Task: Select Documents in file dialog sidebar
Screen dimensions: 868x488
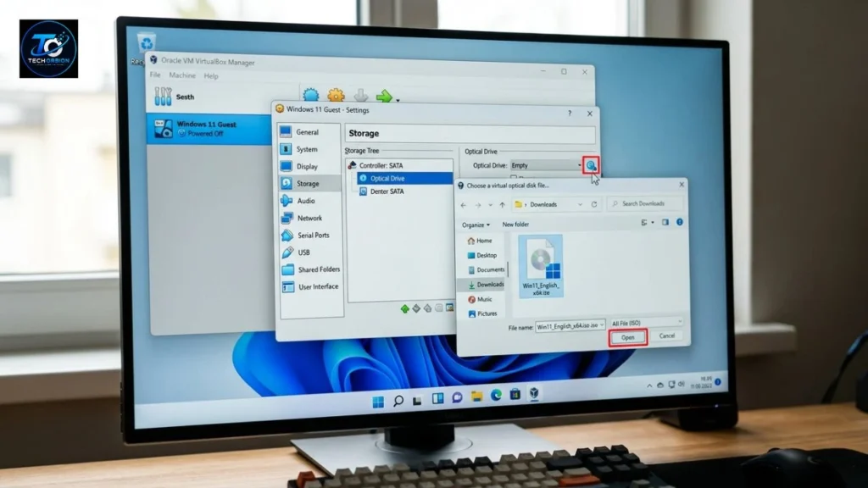Action: point(486,269)
